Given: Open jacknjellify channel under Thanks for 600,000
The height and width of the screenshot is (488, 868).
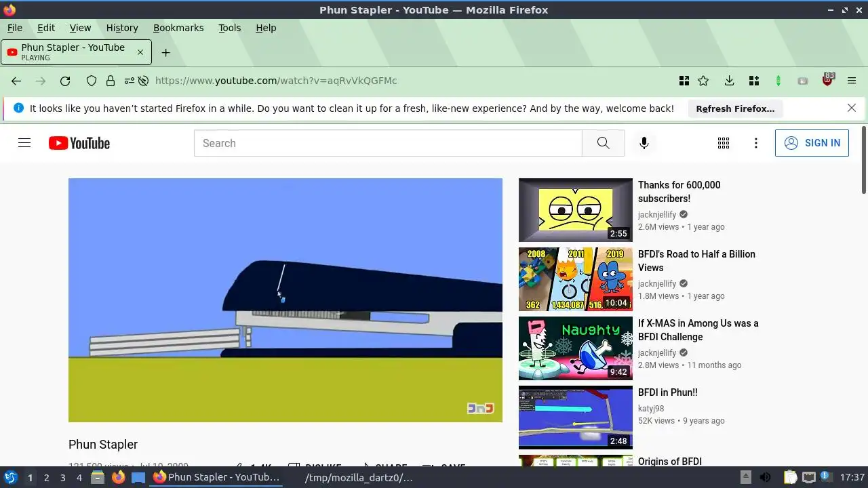Looking at the screenshot, I should point(657,214).
